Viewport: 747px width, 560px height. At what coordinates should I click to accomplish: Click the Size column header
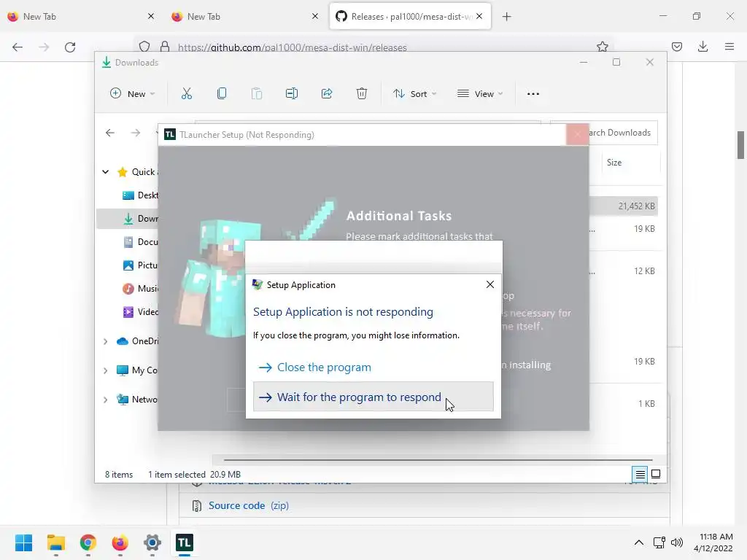pyautogui.click(x=614, y=163)
